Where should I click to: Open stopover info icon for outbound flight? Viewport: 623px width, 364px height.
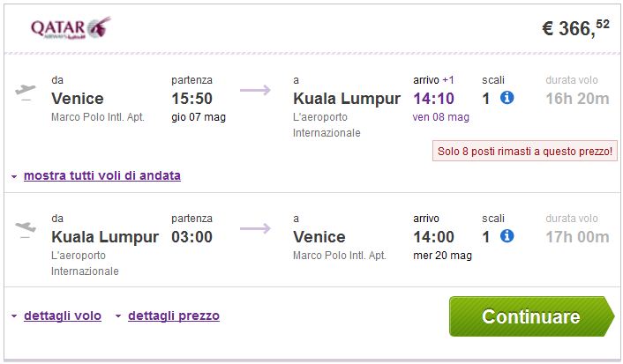(507, 98)
